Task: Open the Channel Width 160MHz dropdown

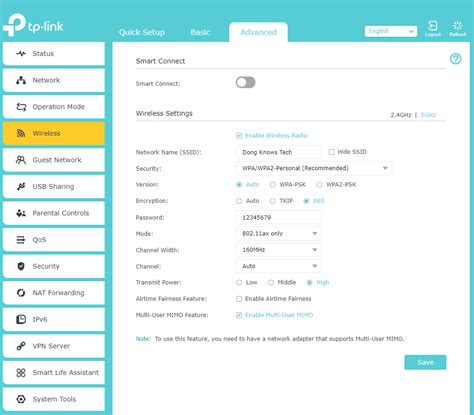Action: 279,250
